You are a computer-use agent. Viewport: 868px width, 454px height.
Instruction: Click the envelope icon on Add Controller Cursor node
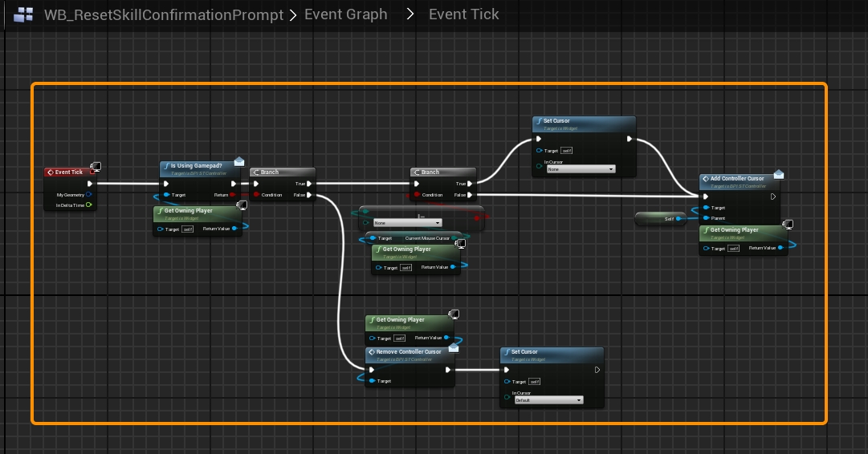click(x=777, y=175)
